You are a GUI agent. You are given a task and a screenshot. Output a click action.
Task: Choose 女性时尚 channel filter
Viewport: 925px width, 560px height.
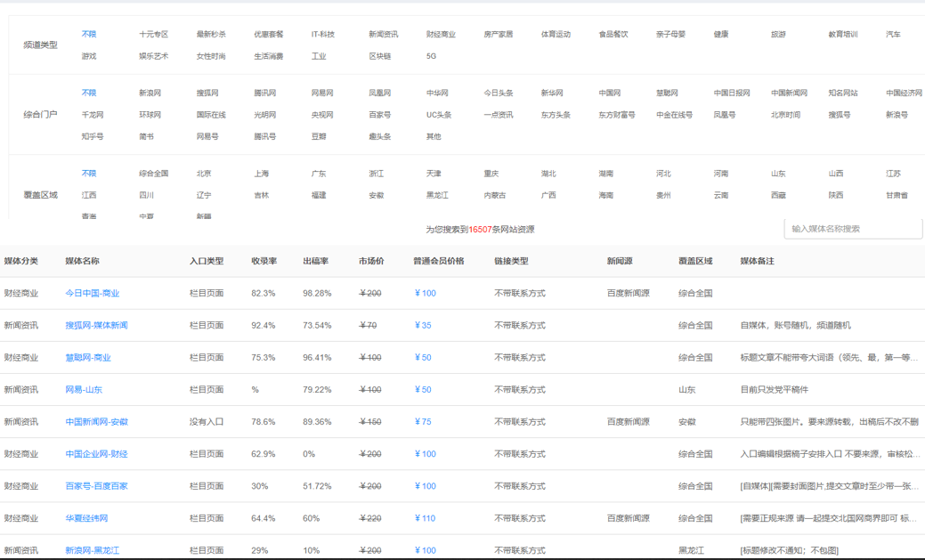coord(211,56)
